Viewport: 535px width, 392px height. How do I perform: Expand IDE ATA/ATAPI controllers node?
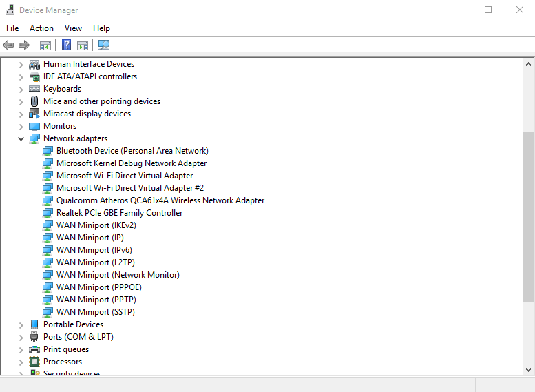(21, 77)
